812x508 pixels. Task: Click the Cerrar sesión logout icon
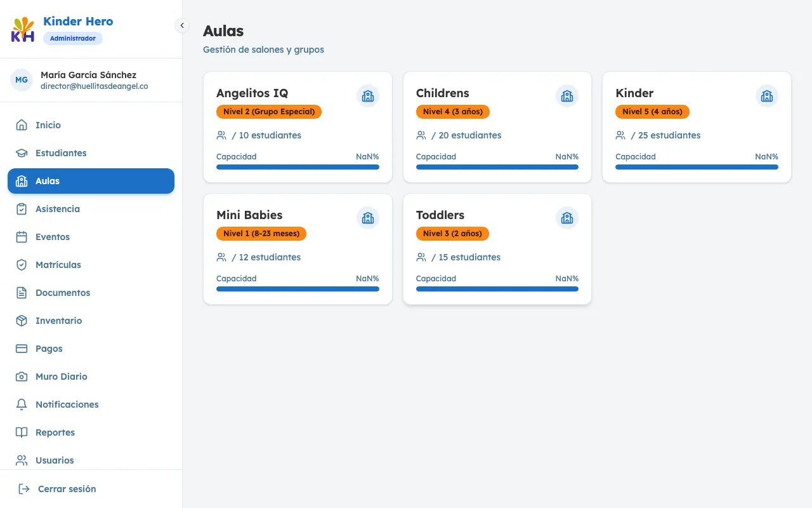pos(24,489)
